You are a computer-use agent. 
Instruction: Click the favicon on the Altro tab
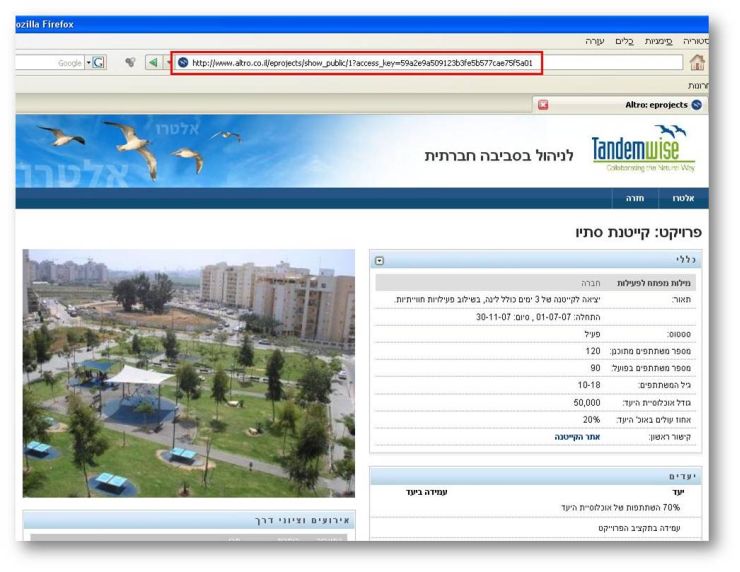point(696,104)
